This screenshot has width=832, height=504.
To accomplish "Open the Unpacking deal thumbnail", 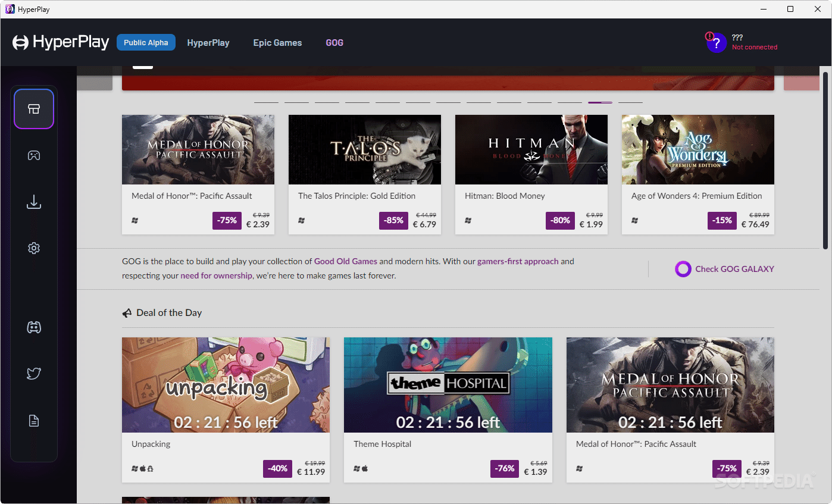I will (226, 385).
